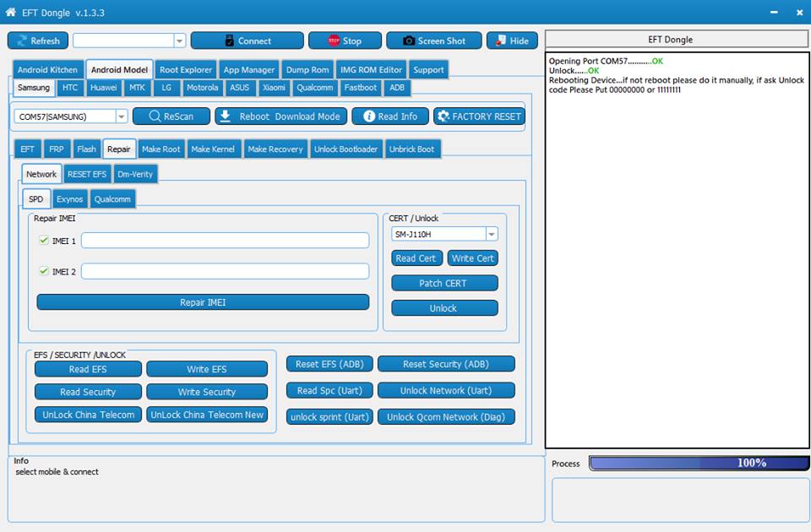Click the Read EFS button
The height and width of the screenshot is (532, 811).
[88, 369]
